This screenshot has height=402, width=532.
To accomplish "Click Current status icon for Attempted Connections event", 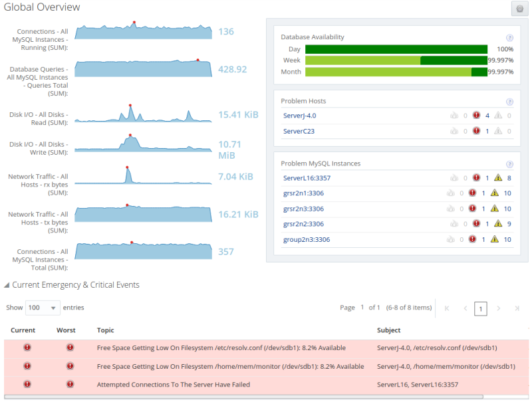I will tap(27, 384).
